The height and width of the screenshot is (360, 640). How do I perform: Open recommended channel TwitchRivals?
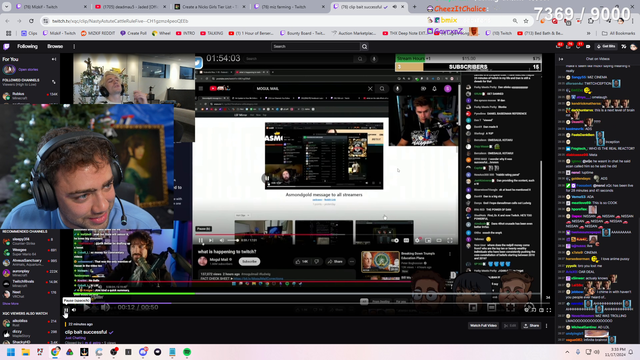click(30, 284)
